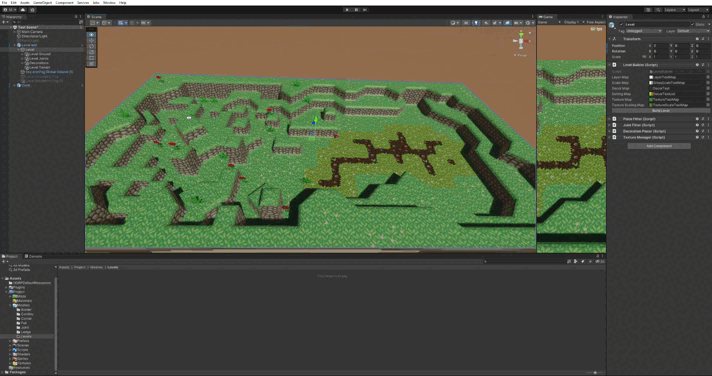Toggle the Hierarchy panel lock icon
The height and width of the screenshot is (376, 712).
coord(76,17)
